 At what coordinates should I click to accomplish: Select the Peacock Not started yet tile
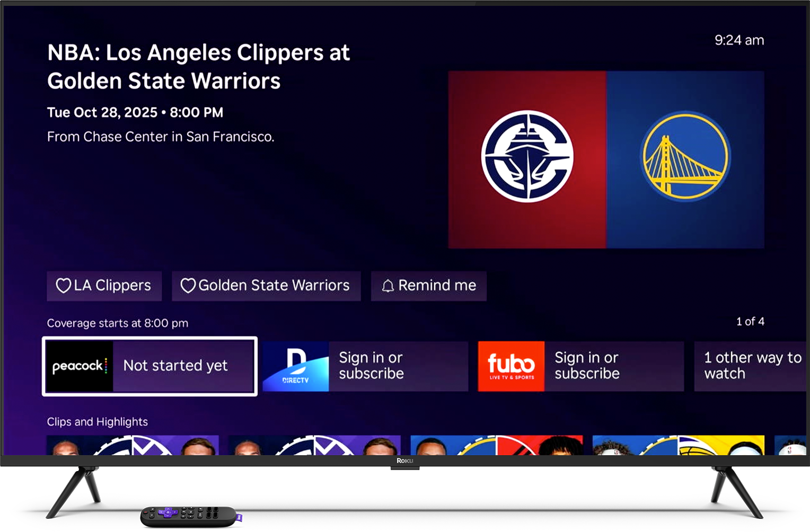tap(149, 366)
